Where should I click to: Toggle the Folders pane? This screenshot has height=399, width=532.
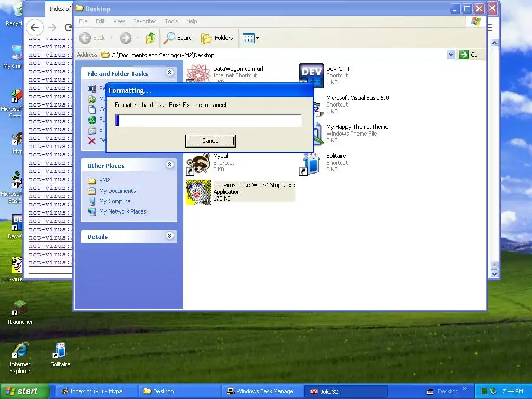pos(217,38)
